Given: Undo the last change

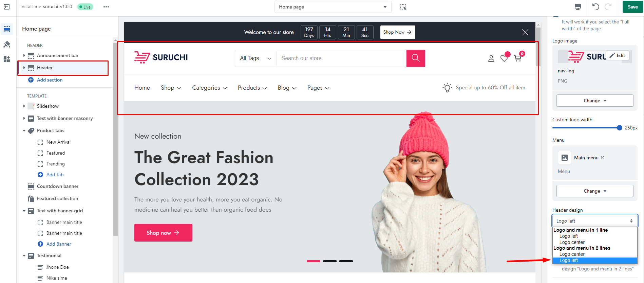Looking at the screenshot, I should (x=595, y=7).
